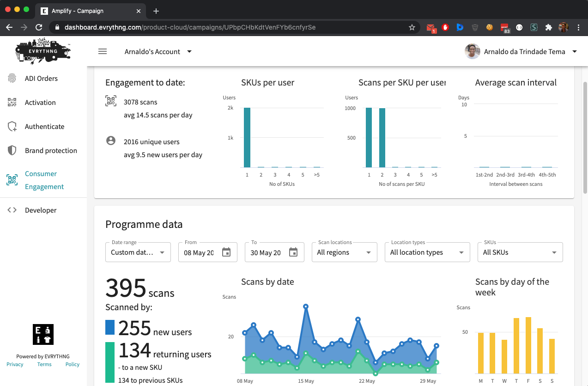
Task: Open a new browser tab
Action: coord(156,11)
